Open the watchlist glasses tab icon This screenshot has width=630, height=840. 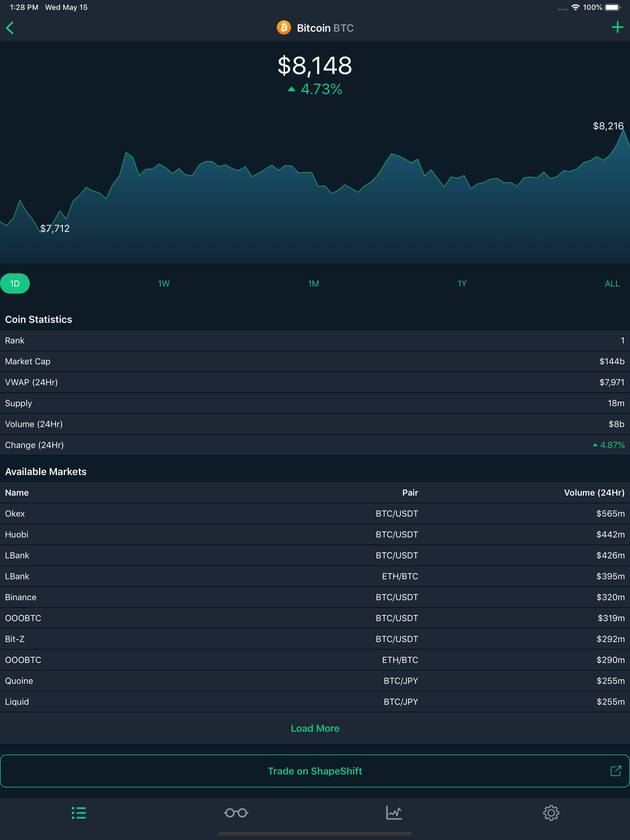pyautogui.click(x=236, y=813)
